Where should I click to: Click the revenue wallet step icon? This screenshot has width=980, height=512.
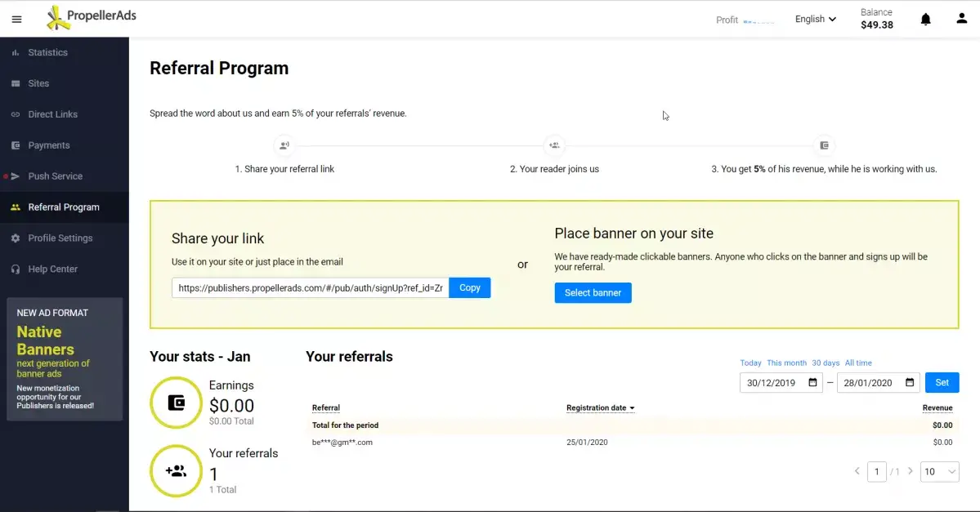point(825,145)
